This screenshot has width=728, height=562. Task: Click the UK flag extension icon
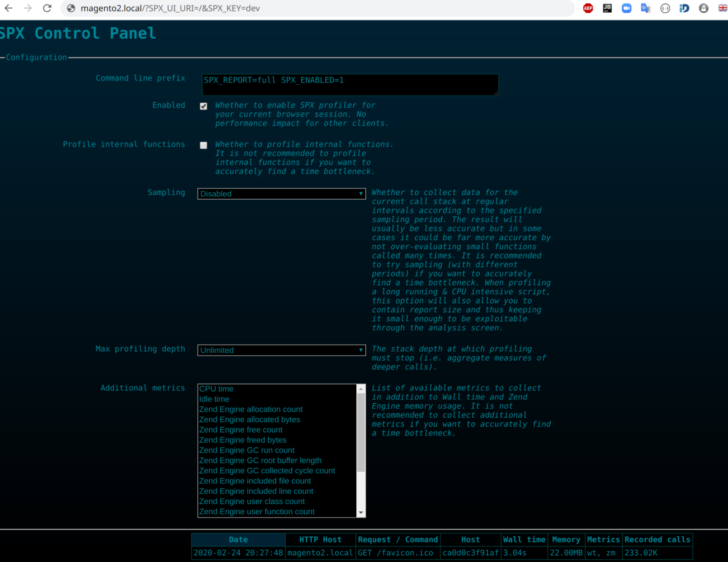723,8
